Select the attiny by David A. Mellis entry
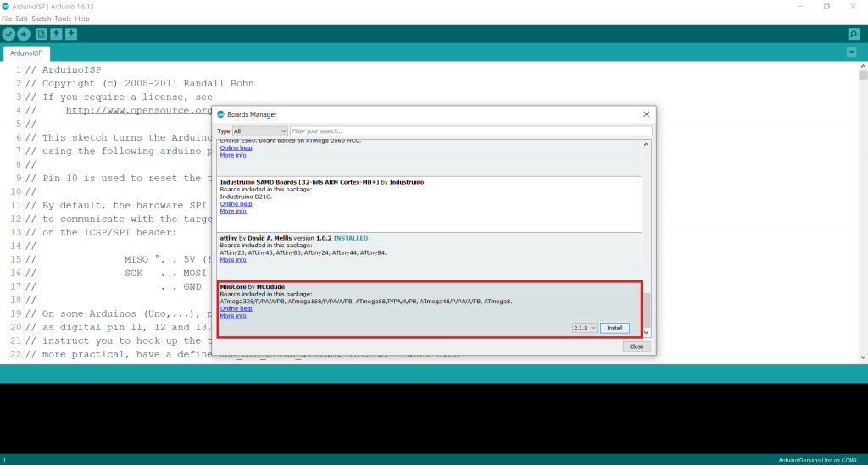 pyautogui.click(x=429, y=256)
